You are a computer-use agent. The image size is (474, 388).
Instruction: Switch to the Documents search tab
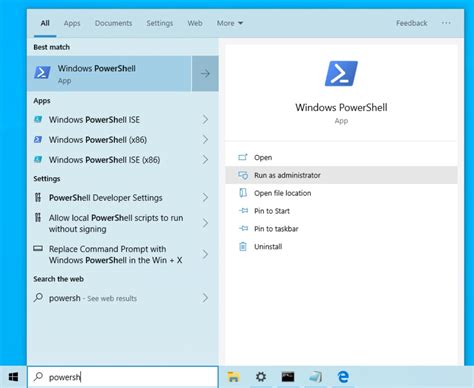[113, 23]
